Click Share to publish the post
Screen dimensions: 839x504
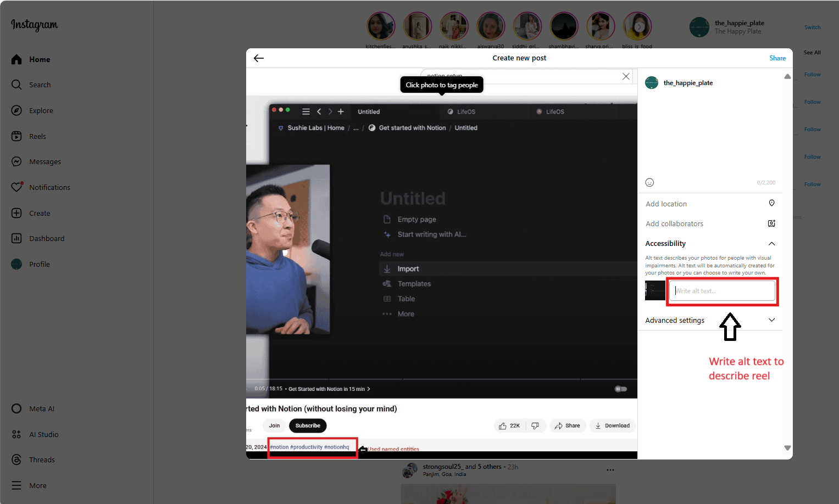(x=777, y=58)
